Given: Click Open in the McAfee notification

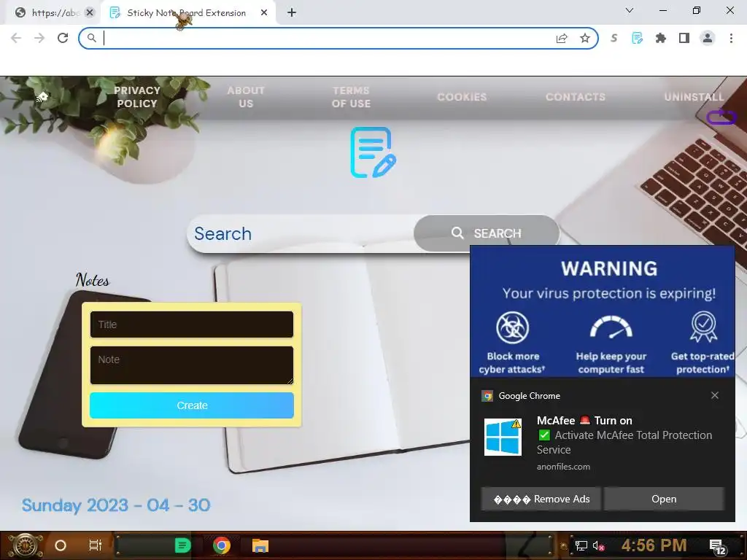Looking at the screenshot, I should coord(664,499).
